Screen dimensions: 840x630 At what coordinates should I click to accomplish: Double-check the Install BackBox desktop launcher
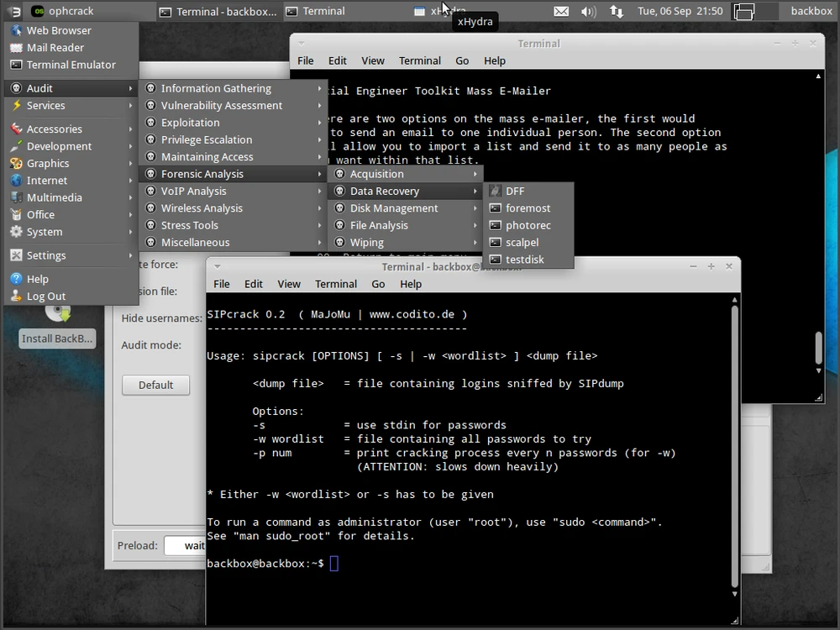coord(57,339)
